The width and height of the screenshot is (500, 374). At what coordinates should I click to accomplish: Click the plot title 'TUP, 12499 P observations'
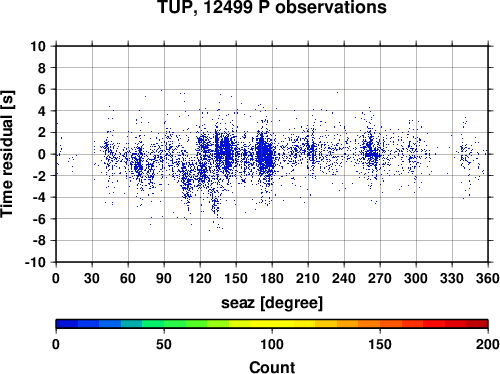pos(272,7)
